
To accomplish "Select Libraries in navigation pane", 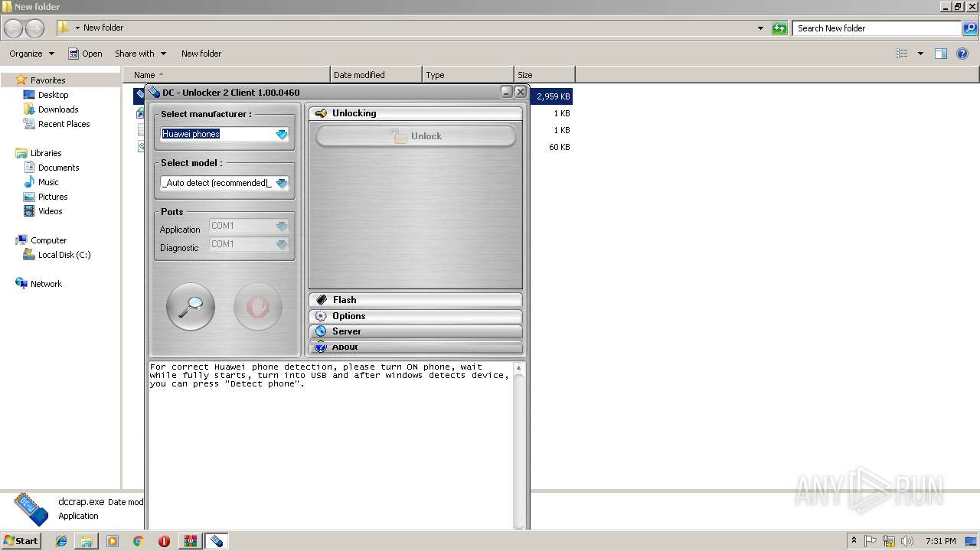I will (46, 153).
